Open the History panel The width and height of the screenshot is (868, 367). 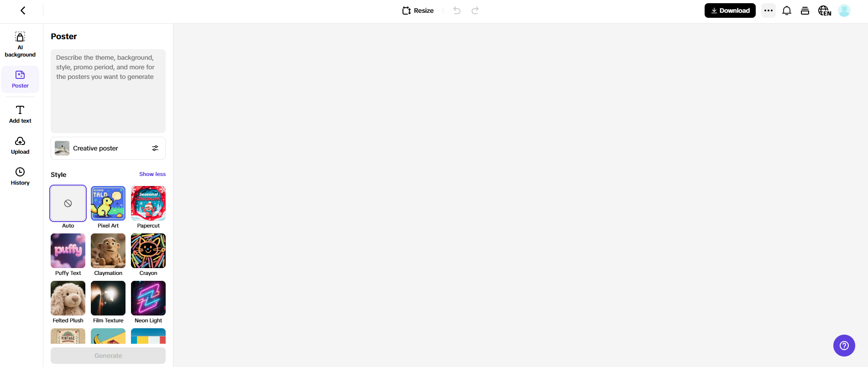[20, 176]
